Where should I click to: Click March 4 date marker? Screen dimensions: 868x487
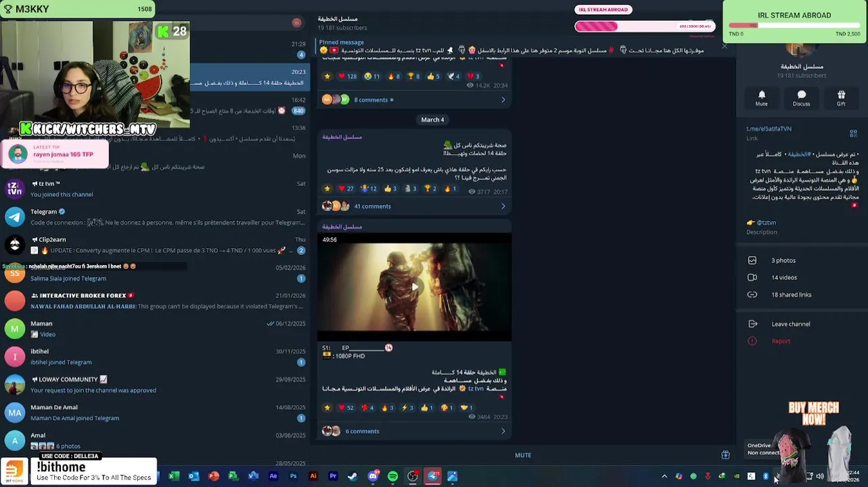coord(432,120)
